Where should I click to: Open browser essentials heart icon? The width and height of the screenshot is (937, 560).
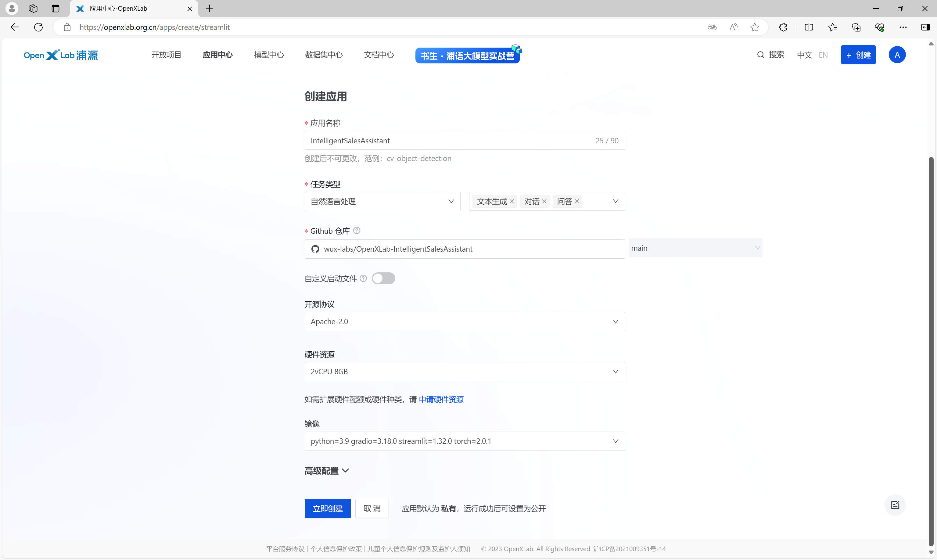coord(880,27)
